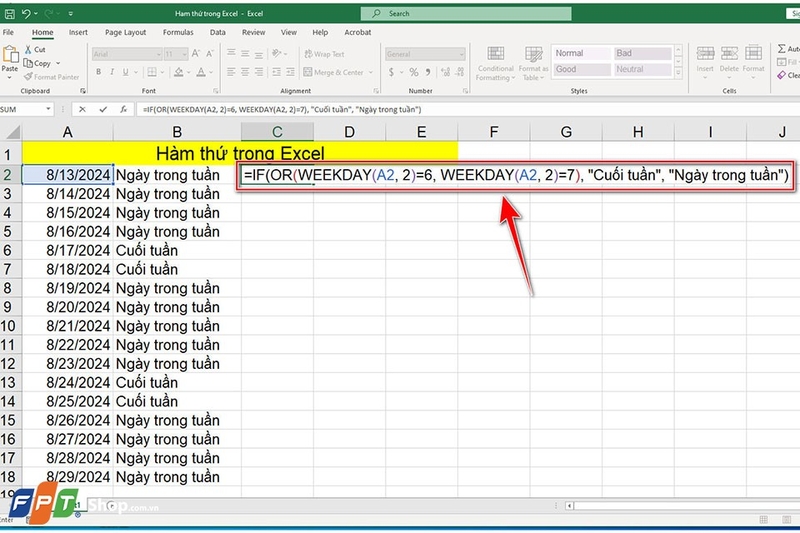The height and width of the screenshot is (533, 800).
Task: Toggle Bold formatting
Action: pos(98,72)
